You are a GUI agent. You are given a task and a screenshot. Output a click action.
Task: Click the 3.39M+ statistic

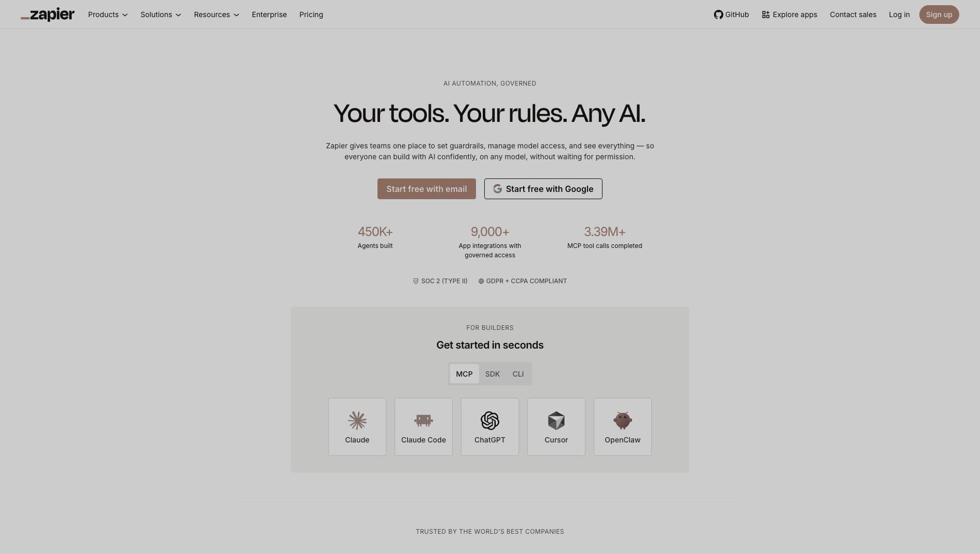pyautogui.click(x=605, y=231)
